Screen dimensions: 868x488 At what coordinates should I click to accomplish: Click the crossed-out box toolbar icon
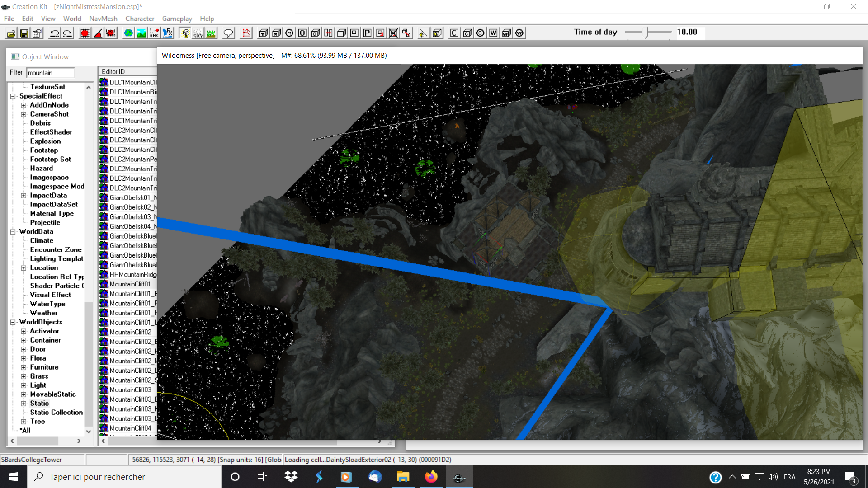[x=394, y=33]
